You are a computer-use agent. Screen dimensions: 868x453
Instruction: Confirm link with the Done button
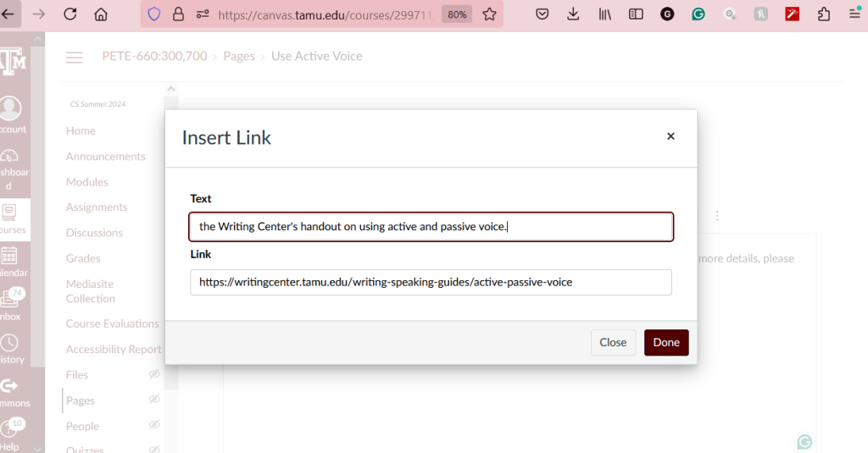(x=666, y=342)
